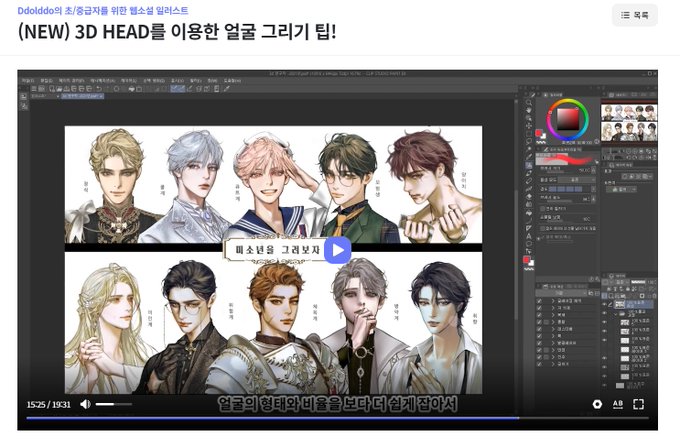Mute the video with the speaker icon
The image size is (680, 447).
pyautogui.click(x=85, y=404)
